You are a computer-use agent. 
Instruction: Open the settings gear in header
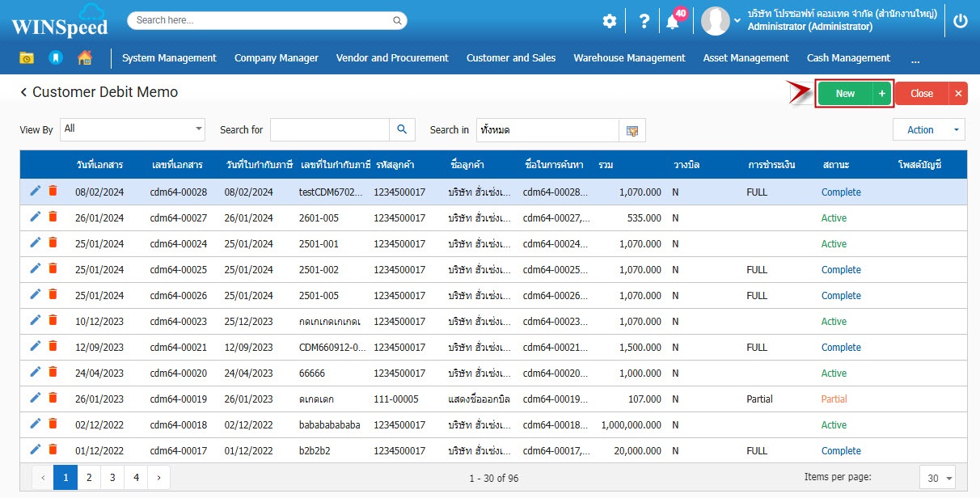tap(610, 21)
